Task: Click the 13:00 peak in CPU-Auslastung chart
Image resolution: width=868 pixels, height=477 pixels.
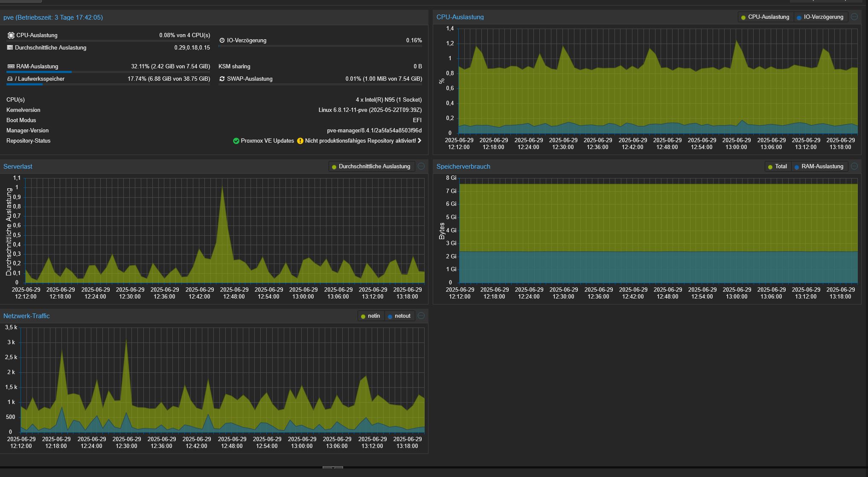Action: (x=736, y=41)
